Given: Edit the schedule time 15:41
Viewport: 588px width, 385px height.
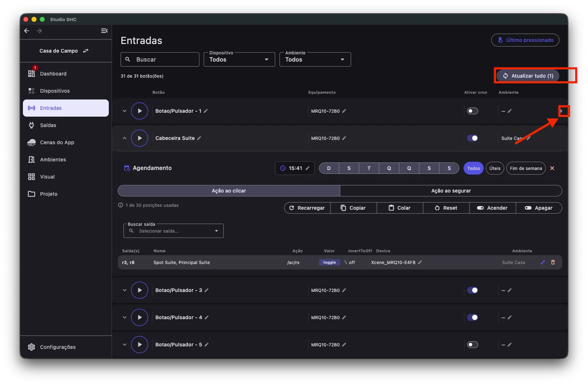Looking at the screenshot, I should 307,168.
